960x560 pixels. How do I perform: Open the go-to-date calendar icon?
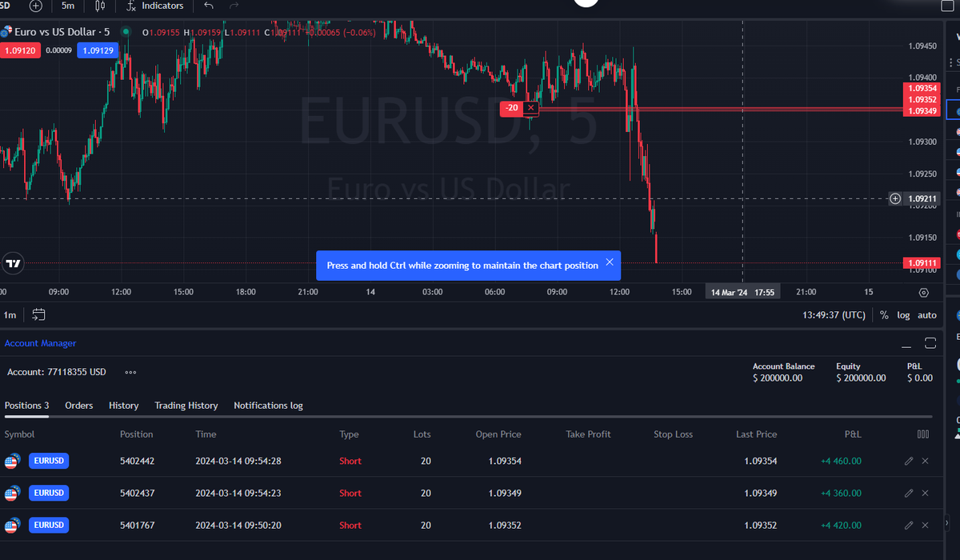(x=38, y=315)
